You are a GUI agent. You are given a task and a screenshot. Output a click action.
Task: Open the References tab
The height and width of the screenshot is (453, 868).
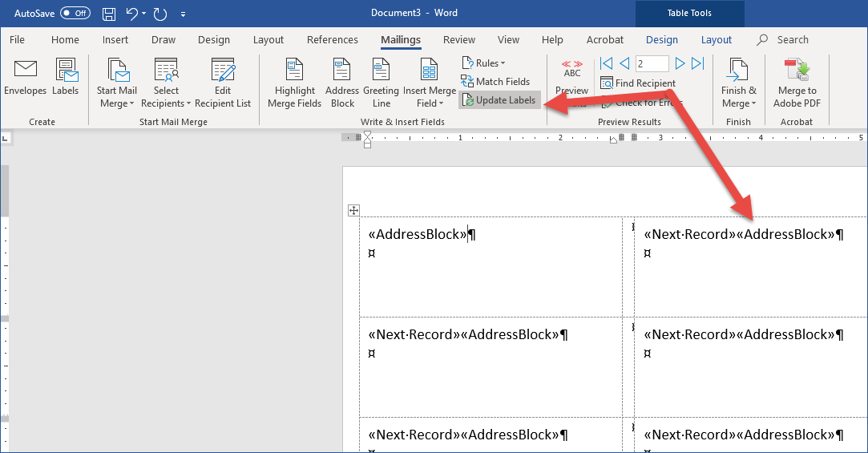(x=332, y=40)
